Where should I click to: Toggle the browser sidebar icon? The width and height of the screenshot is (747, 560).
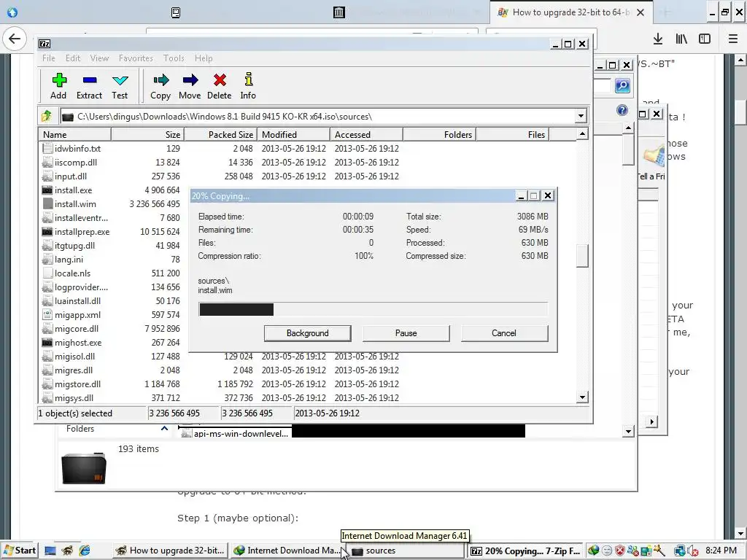tap(705, 39)
